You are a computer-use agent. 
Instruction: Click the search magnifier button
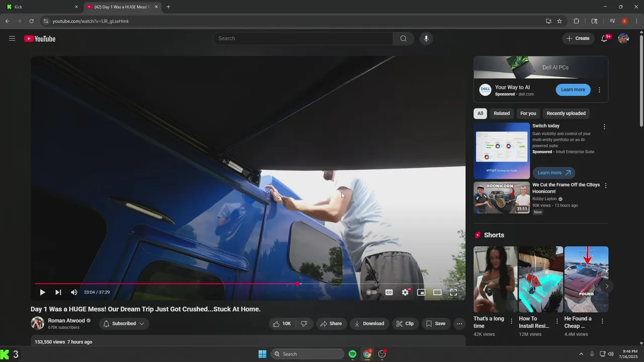(x=404, y=39)
